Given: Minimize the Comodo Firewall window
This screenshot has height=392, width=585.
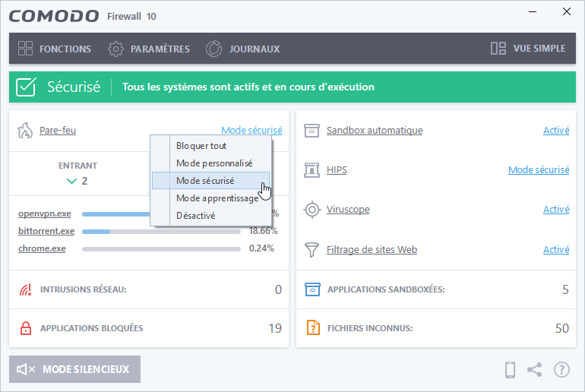Looking at the screenshot, I should click(533, 12).
